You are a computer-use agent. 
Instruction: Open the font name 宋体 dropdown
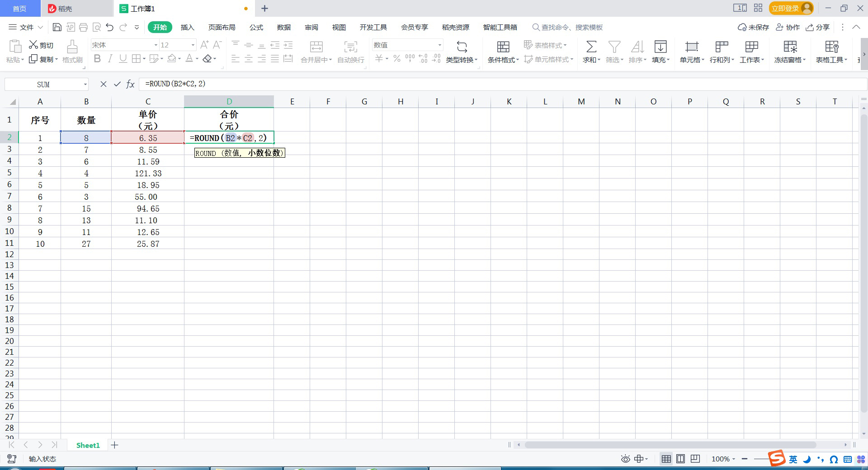pyautogui.click(x=156, y=45)
